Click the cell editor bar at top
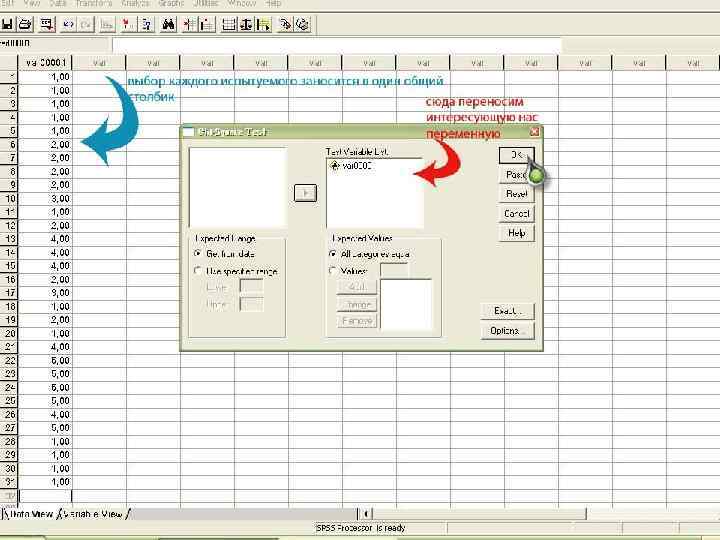Screen dimensions: 720x540 pyautogui.click(x=336, y=45)
